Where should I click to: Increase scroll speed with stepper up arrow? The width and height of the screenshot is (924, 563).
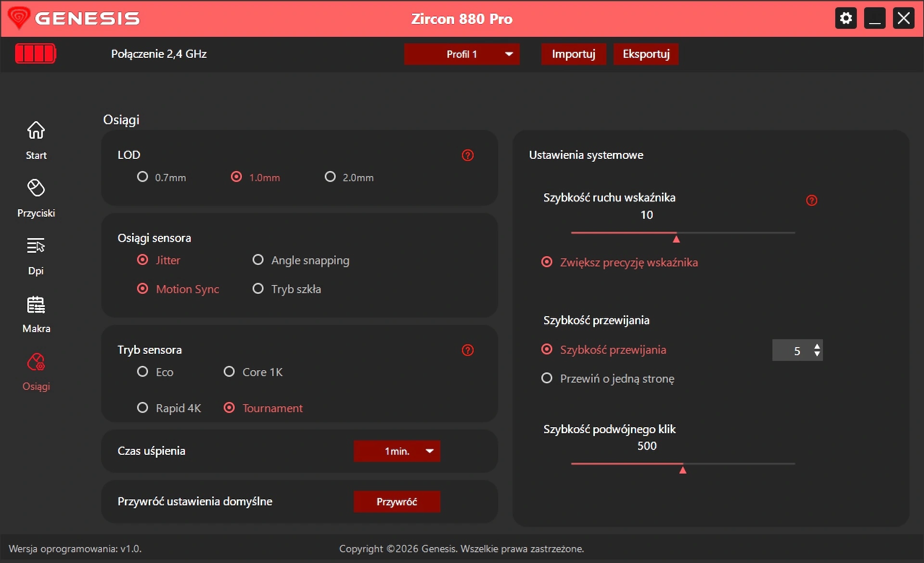[817, 345]
